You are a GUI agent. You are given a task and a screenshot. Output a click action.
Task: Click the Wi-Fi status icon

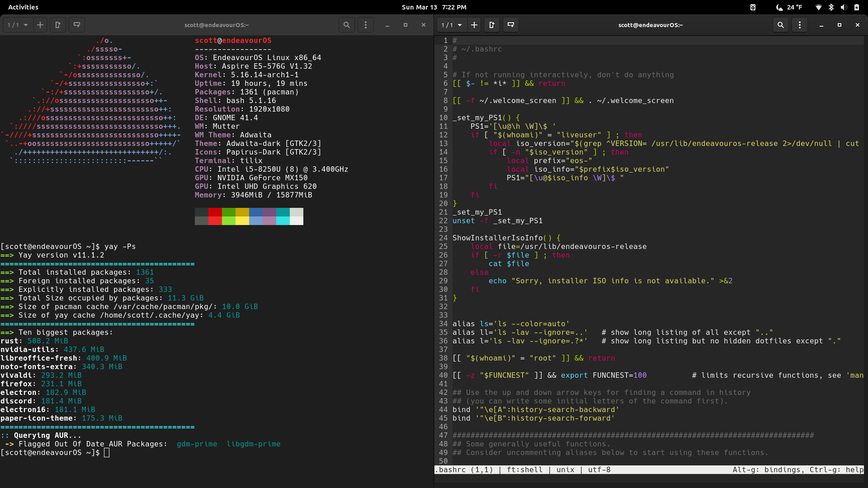[819, 7]
